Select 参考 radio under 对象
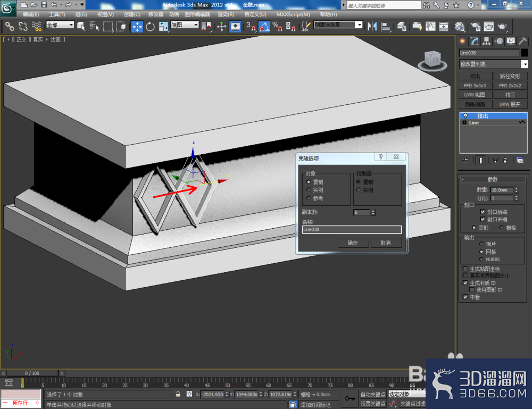This screenshot has height=409, width=532. point(309,198)
